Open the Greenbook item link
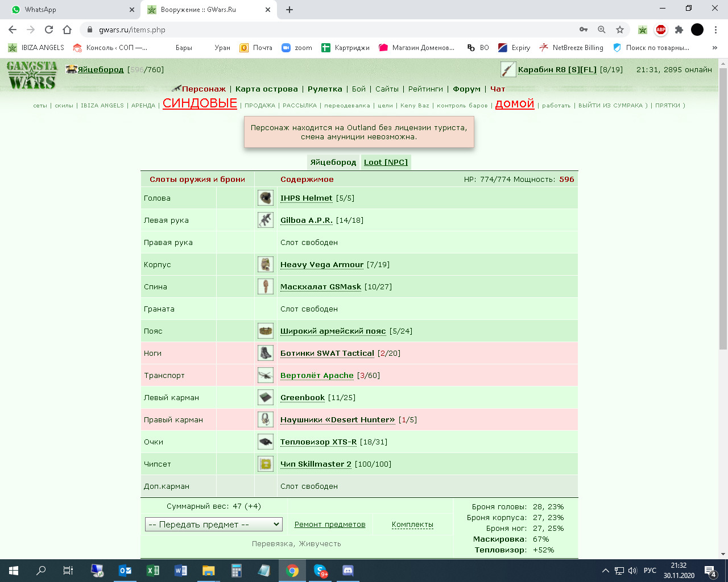This screenshot has height=582, width=728. [303, 398]
